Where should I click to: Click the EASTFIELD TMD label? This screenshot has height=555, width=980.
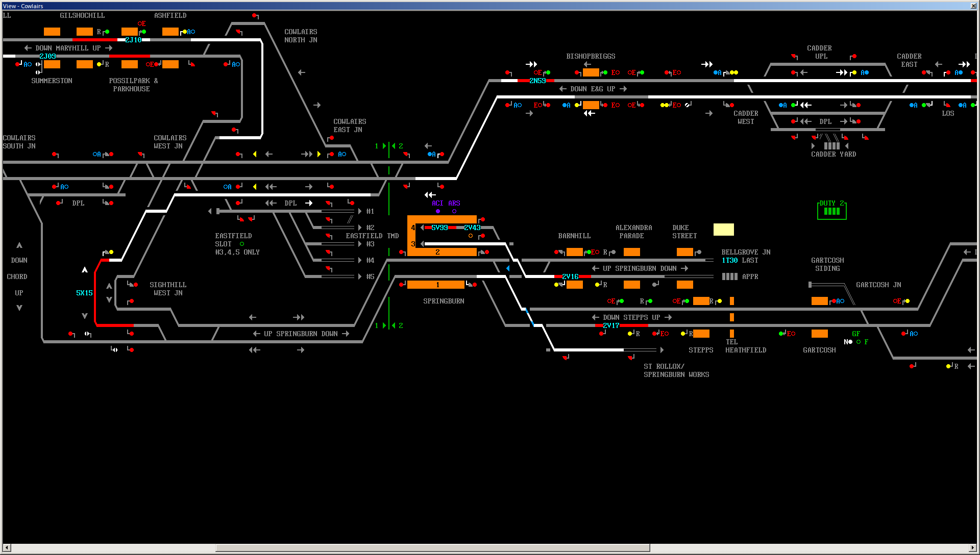click(x=372, y=236)
